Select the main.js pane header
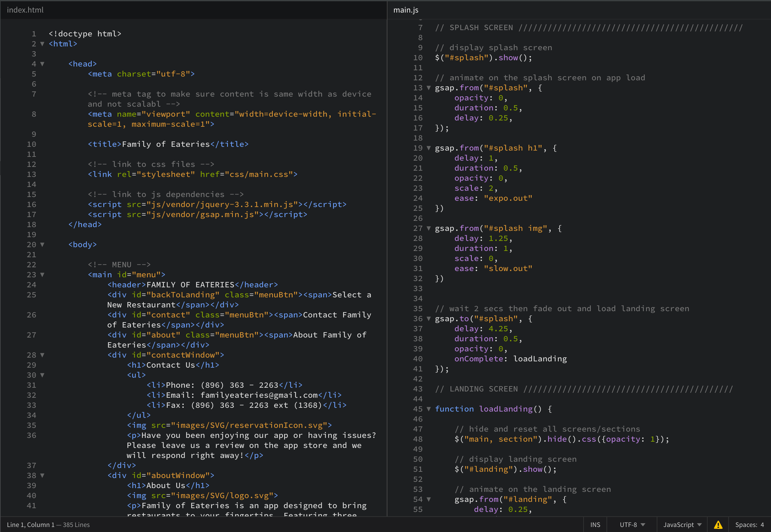 (x=406, y=10)
